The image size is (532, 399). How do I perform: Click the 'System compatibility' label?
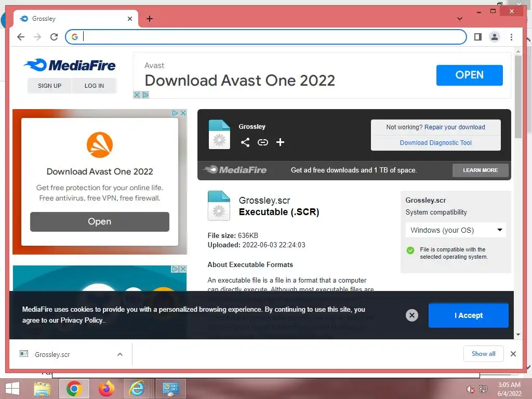coord(436,212)
